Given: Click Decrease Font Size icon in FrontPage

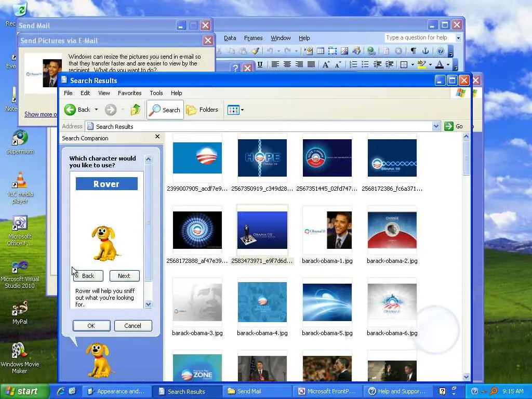Looking at the screenshot, I should click(x=338, y=64).
